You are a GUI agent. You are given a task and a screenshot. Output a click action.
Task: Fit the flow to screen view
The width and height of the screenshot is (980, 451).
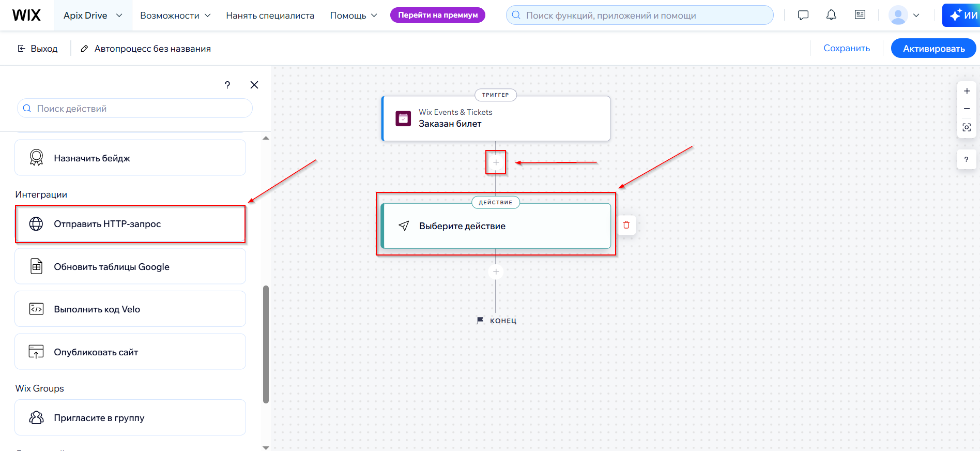[x=967, y=127]
